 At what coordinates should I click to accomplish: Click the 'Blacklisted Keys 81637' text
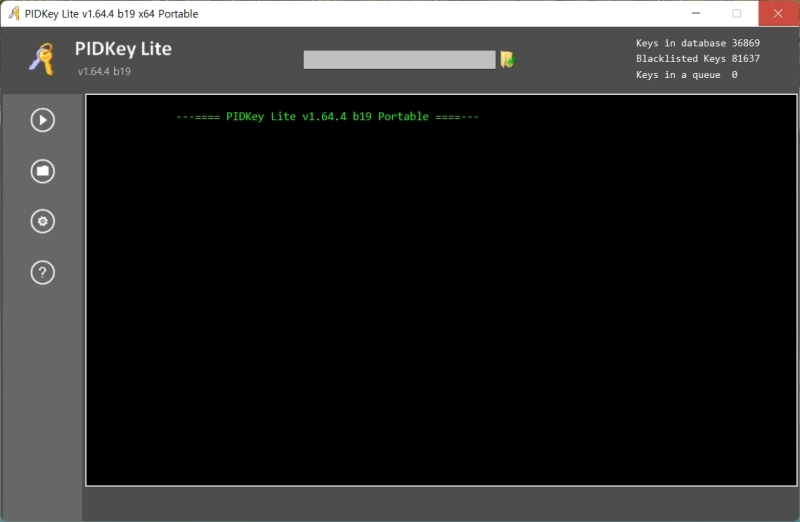[x=697, y=59]
